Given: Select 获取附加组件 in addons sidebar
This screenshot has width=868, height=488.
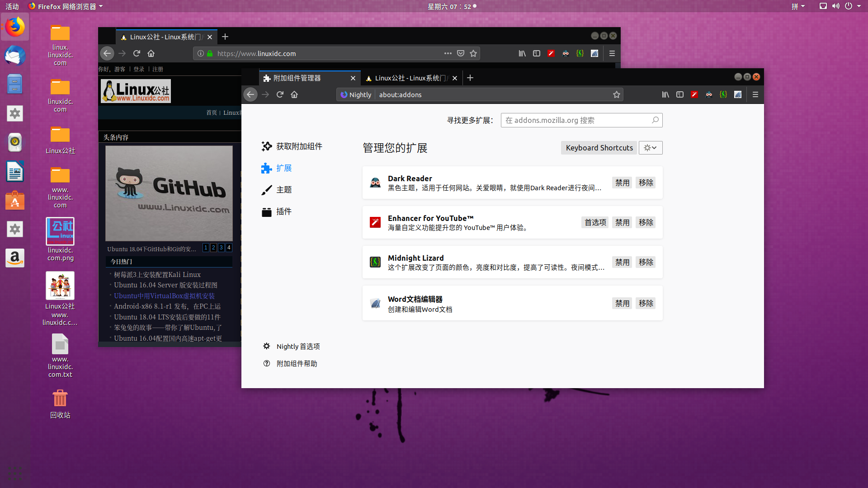Looking at the screenshot, I should [x=292, y=146].
